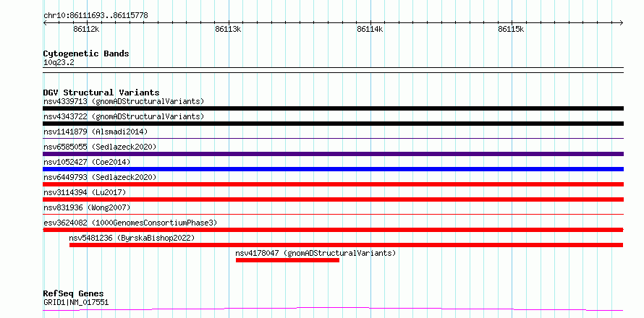The width and height of the screenshot is (644, 318).
Task: Click the thin purple line for nsv1141879
Action: pyautogui.click(x=333, y=139)
